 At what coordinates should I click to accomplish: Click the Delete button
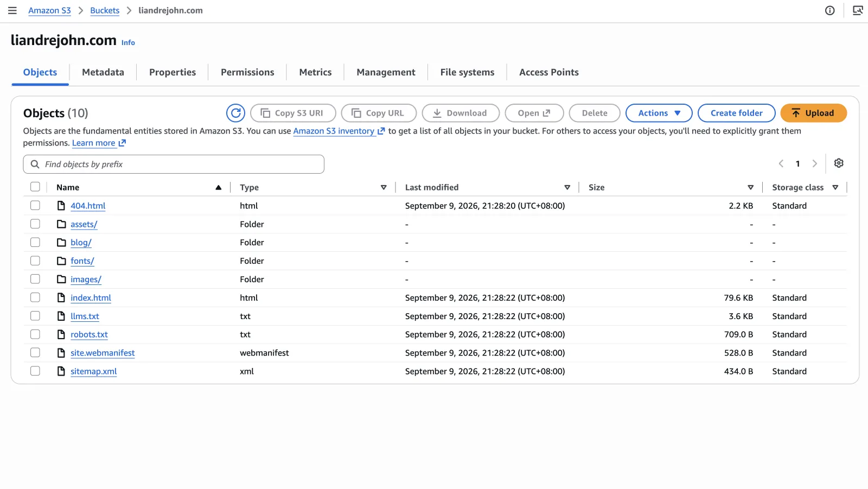(595, 113)
